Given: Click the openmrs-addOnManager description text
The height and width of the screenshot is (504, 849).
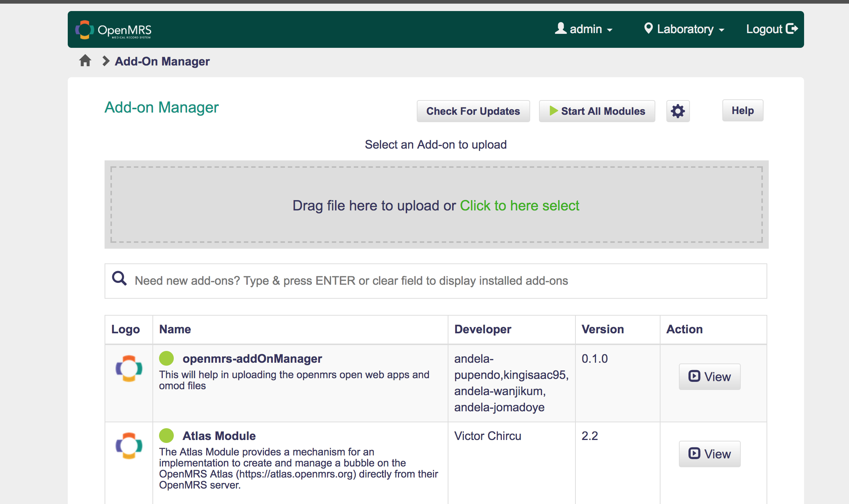Looking at the screenshot, I should [294, 380].
